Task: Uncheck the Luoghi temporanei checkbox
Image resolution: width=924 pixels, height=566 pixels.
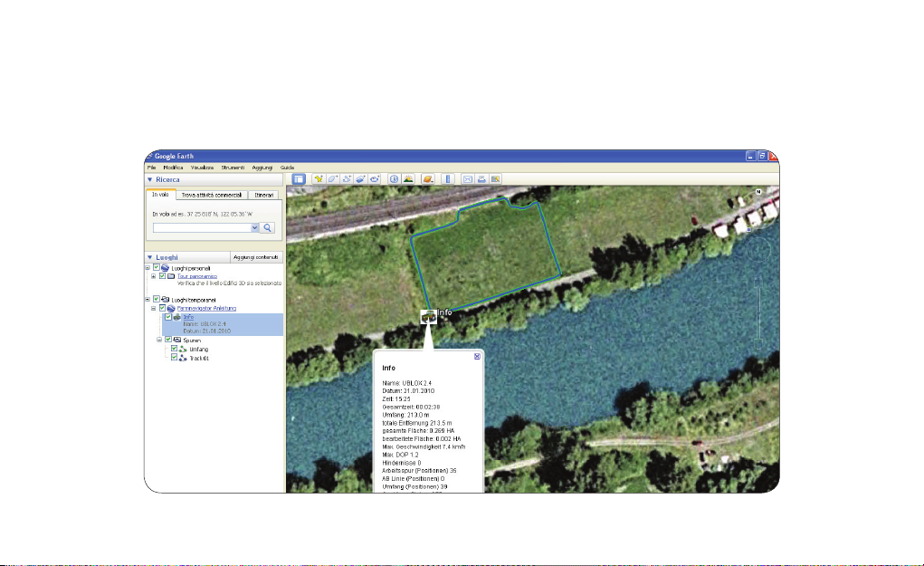Action: (x=157, y=300)
